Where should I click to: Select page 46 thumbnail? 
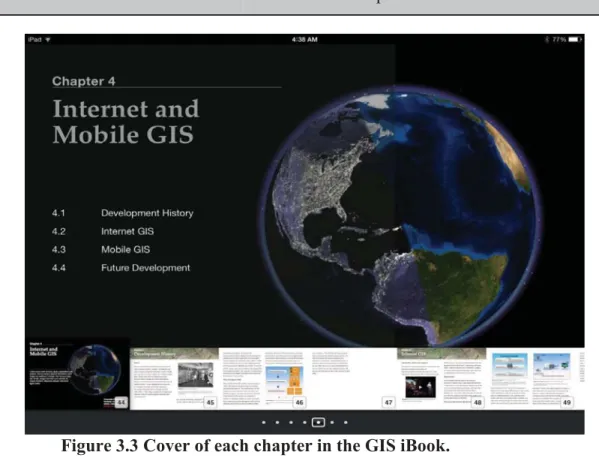[x=264, y=379]
